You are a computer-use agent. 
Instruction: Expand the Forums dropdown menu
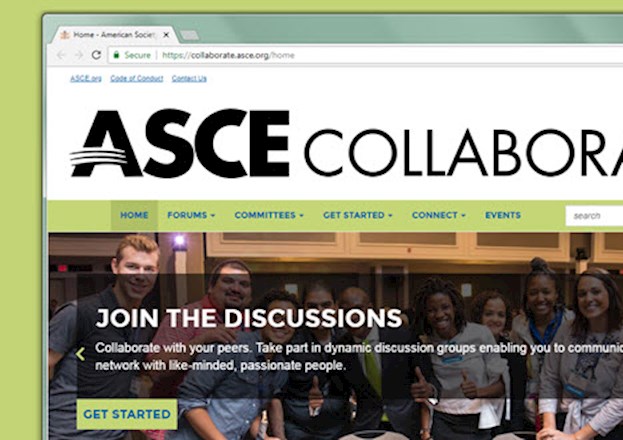(191, 215)
